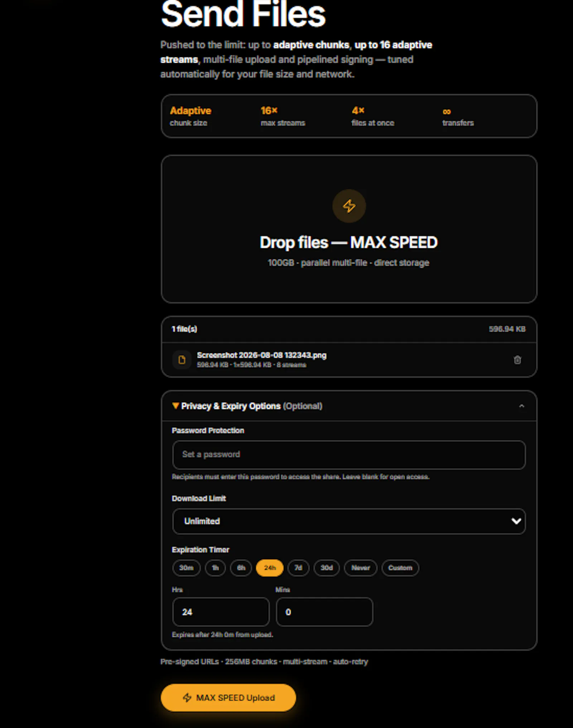Click the dropdown arrow on Unlimited
This screenshot has width=573, height=728.
point(516,521)
